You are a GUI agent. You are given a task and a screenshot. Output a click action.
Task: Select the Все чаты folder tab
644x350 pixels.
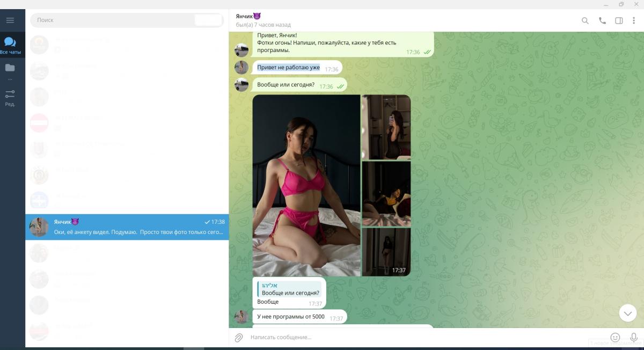[x=10, y=46]
